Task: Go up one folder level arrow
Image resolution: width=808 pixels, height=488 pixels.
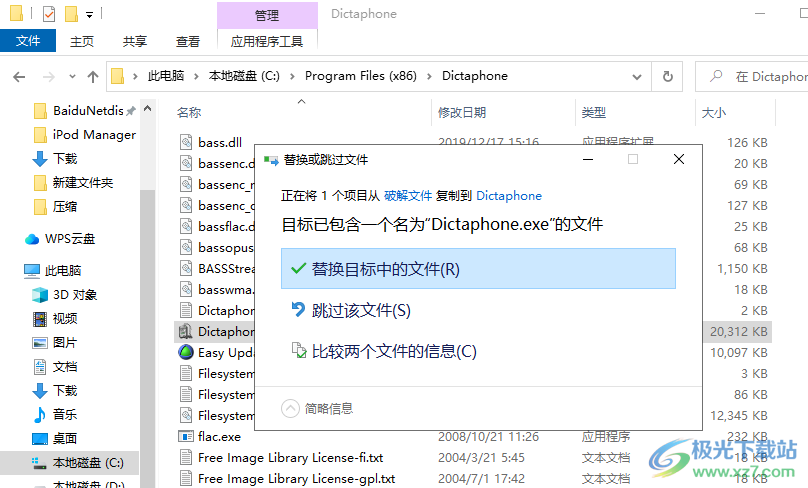Action: click(x=93, y=77)
